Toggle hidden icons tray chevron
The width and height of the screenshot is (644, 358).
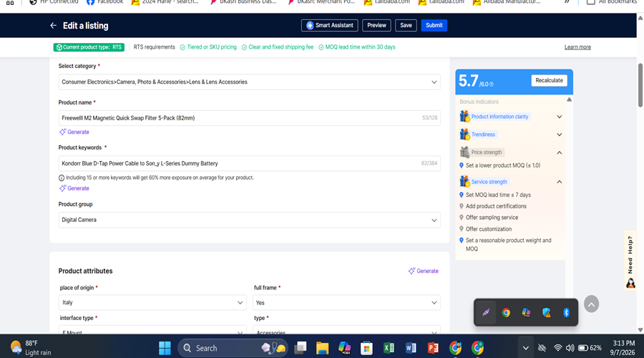pyautogui.click(x=525, y=348)
